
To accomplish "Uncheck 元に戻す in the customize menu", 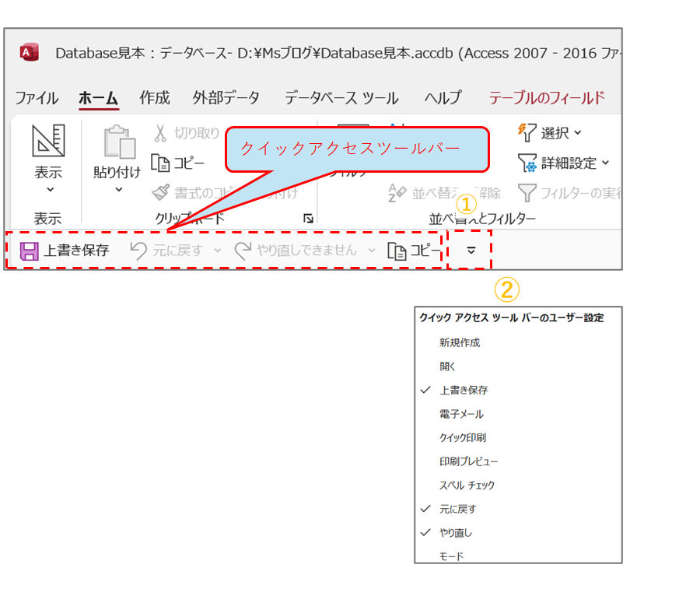I will [x=457, y=509].
